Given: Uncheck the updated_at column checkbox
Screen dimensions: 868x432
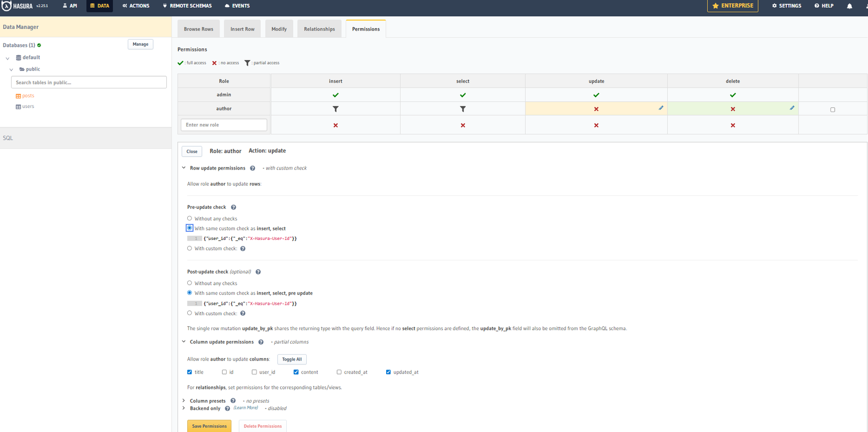Looking at the screenshot, I should [x=388, y=372].
